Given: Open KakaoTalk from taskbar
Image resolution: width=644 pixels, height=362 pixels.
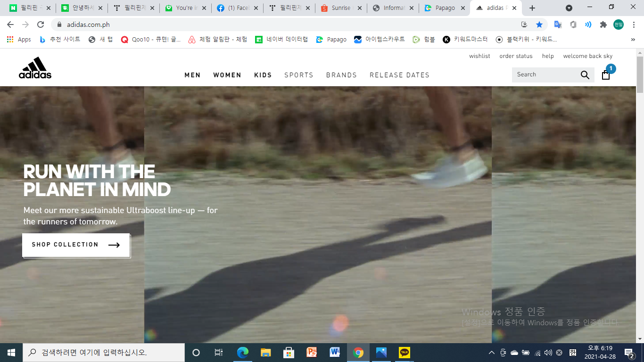Looking at the screenshot, I should [405, 353].
